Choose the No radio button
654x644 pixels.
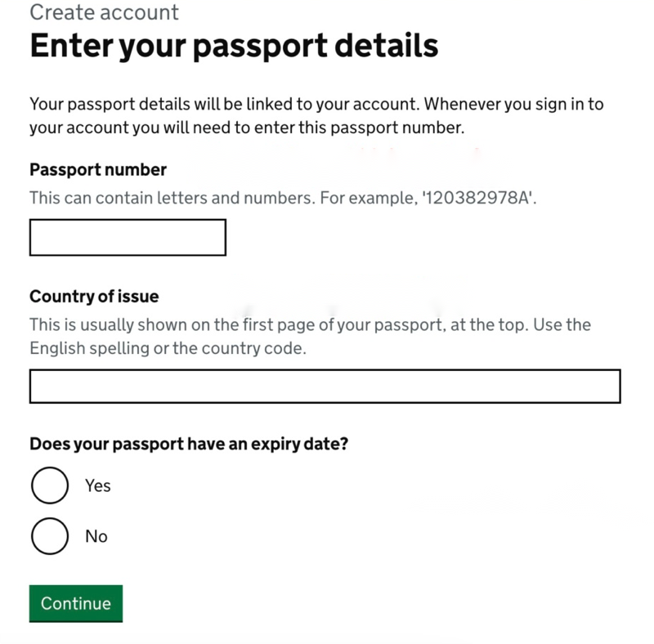pos(50,536)
